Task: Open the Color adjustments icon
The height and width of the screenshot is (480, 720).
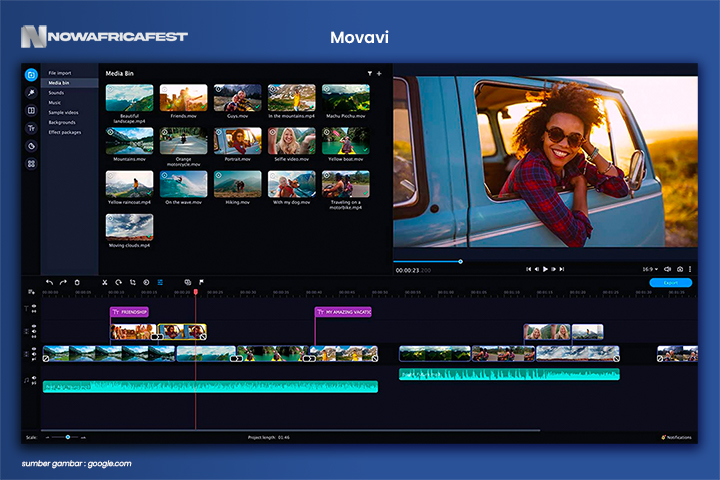Action: coord(146,282)
